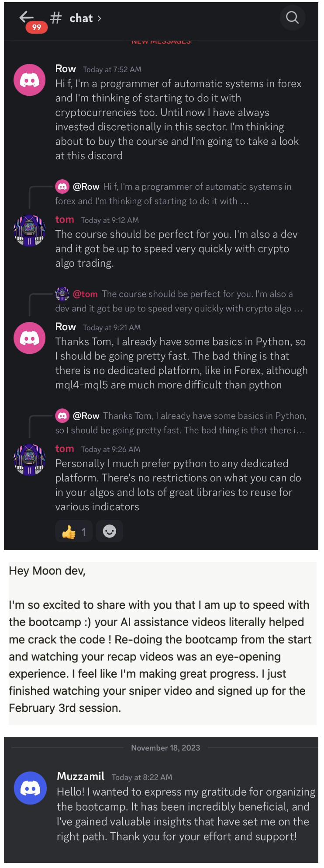324x868 pixels.
Task: Open the @tom mention link
Action: [x=85, y=294]
